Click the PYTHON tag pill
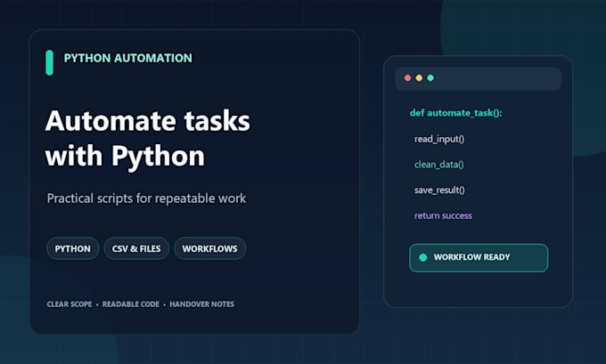606x364 pixels. [x=73, y=248]
